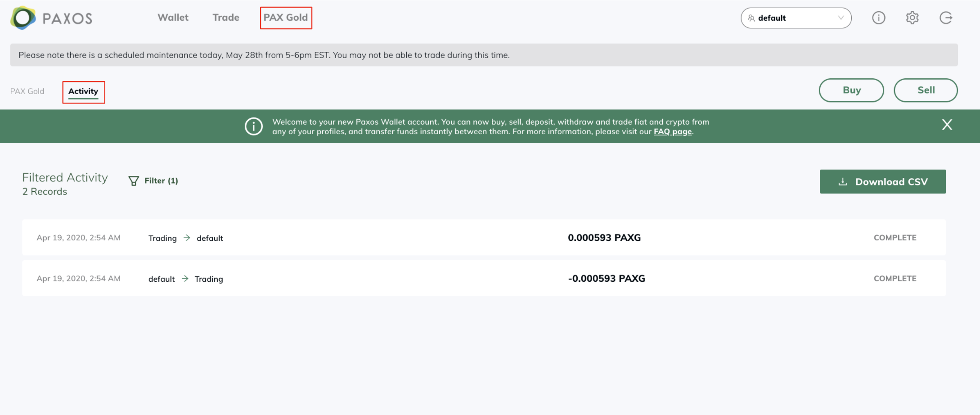
Task: Click the user icon in profile selector
Action: click(751, 18)
